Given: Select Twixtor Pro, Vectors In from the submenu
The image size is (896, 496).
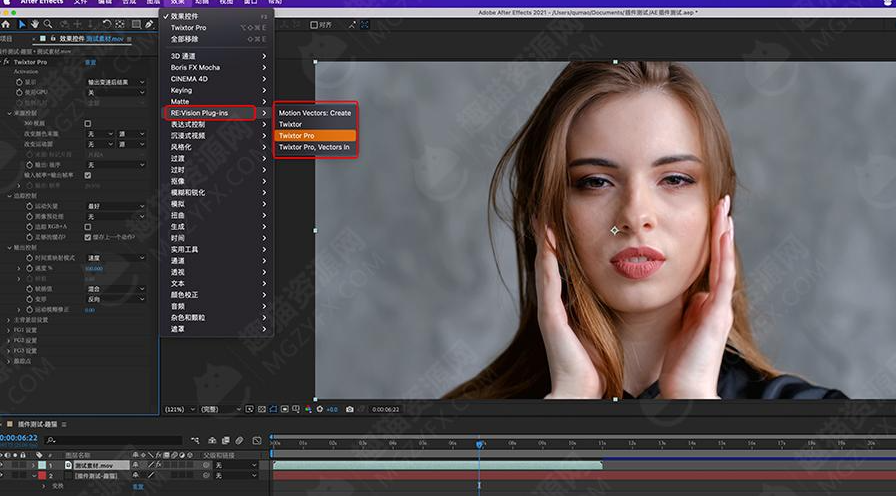Looking at the screenshot, I should pyautogui.click(x=315, y=147).
